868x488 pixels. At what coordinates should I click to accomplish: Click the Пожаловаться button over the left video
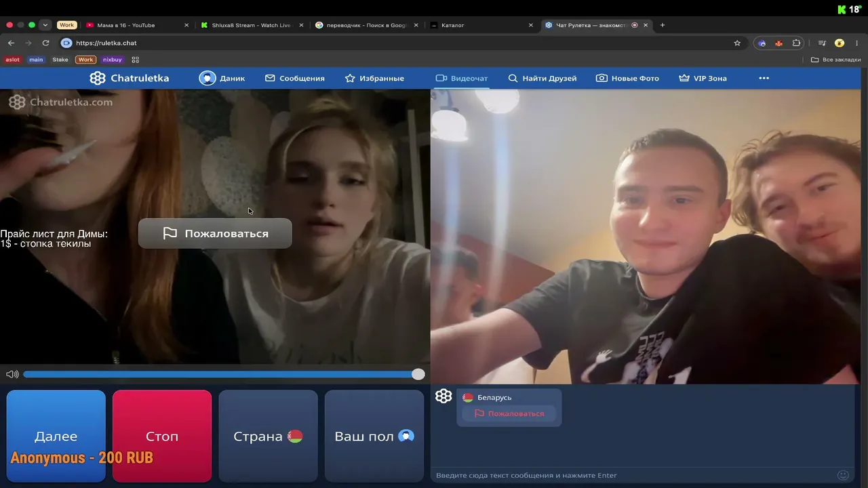pos(215,233)
